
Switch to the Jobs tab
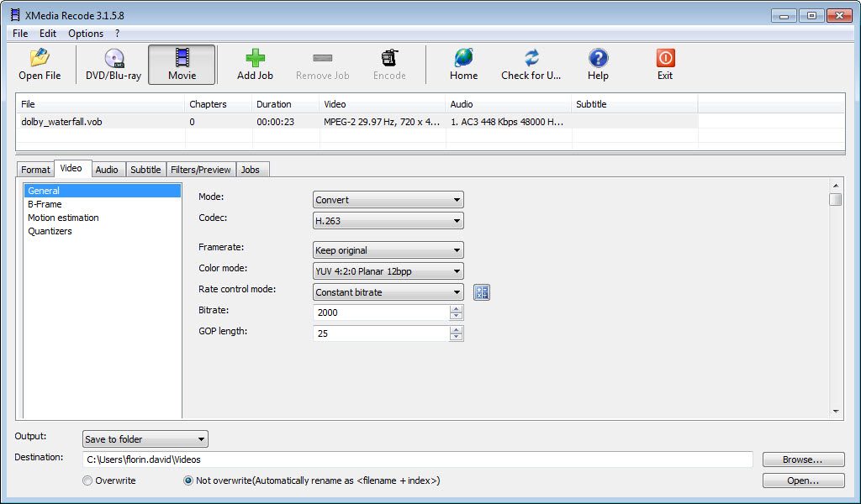click(251, 170)
